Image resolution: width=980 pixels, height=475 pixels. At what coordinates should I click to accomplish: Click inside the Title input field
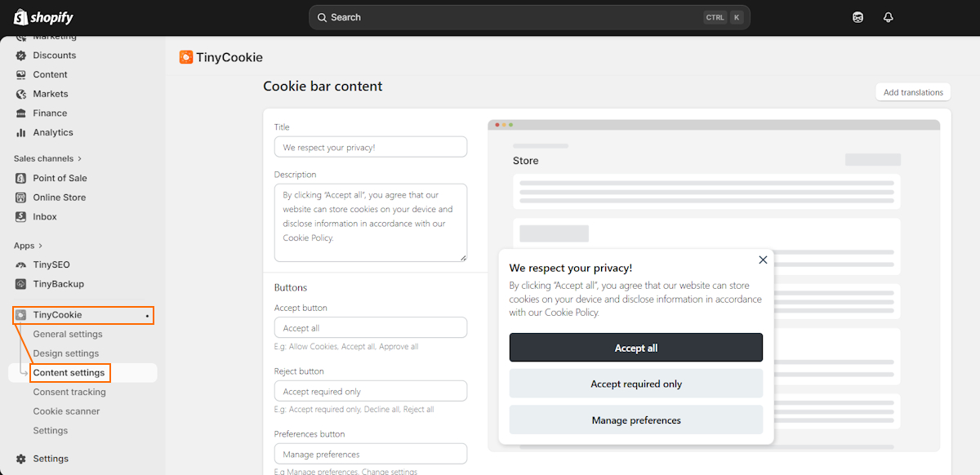(x=371, y=146)
